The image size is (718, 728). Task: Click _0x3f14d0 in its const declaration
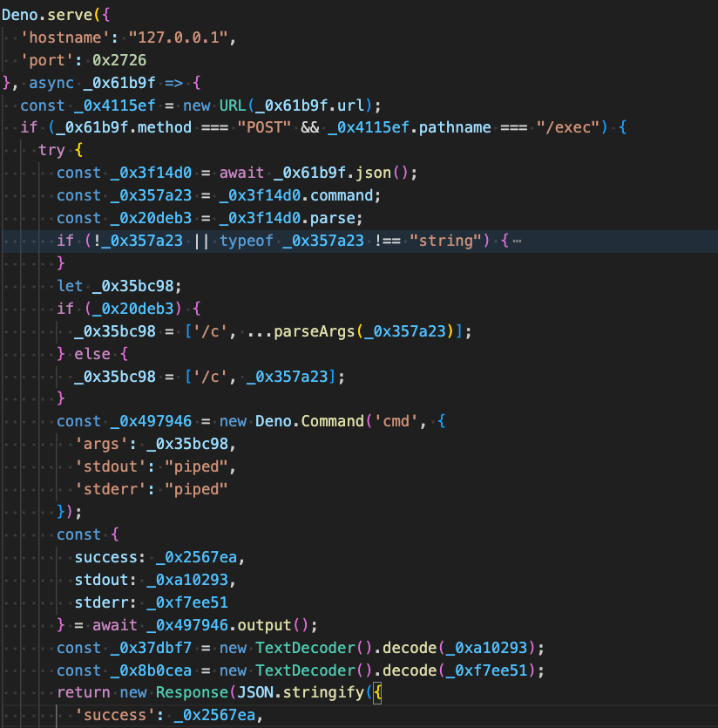pyautogui.click(x=152, y=173)
